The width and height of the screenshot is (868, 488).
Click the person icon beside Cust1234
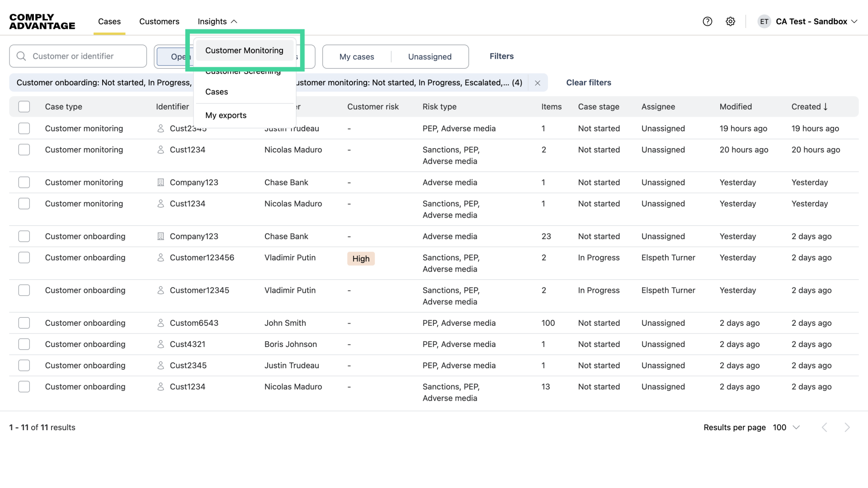161,150
